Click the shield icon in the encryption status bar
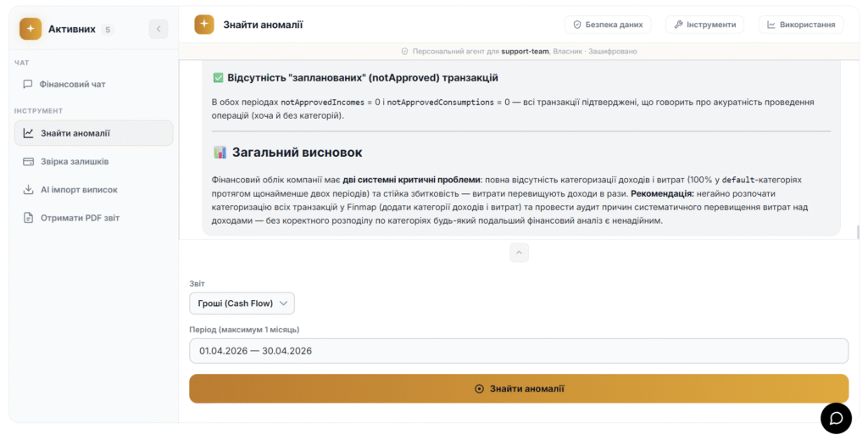The image size is (868, 440). [404, 52]
